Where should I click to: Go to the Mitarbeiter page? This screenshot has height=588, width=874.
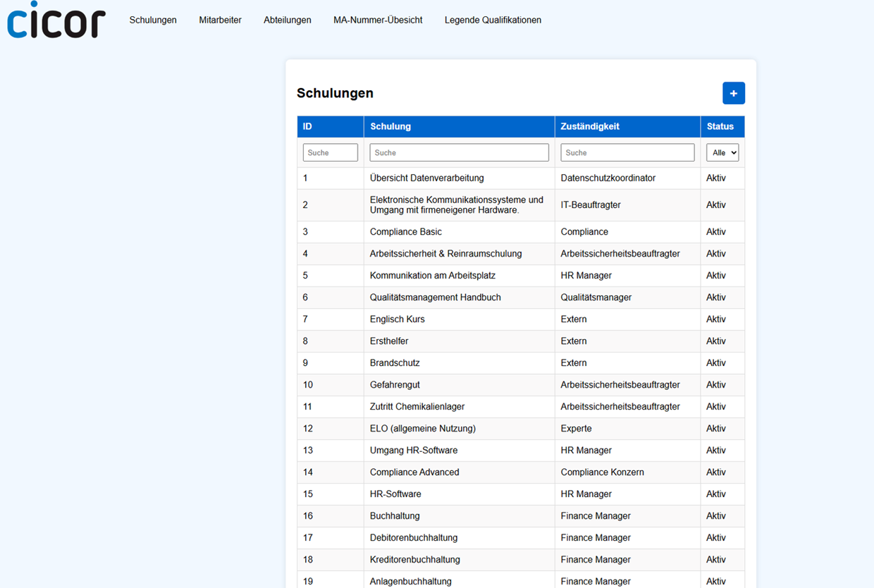pyautogui.click(x=220, y=20)
